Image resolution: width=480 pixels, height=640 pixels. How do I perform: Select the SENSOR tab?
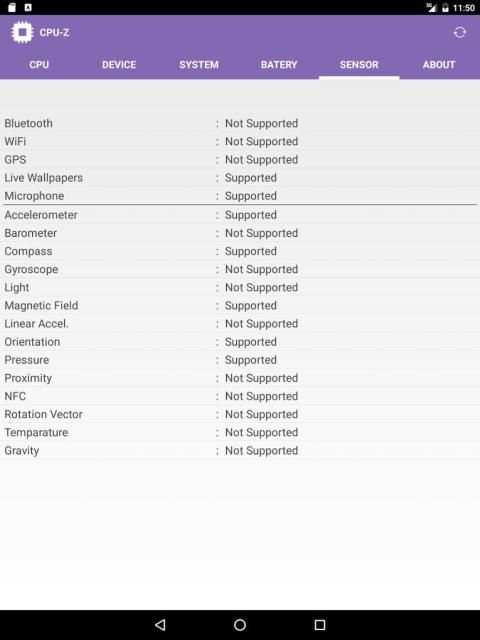click(x=359, y=64)
